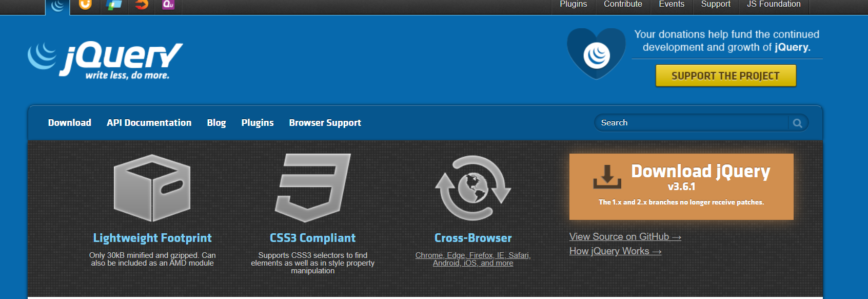Image resolution: width=868 pixels, height=299 pixels.
Task: Open JS Foundation in the top bar
Action: pos(774,5)
